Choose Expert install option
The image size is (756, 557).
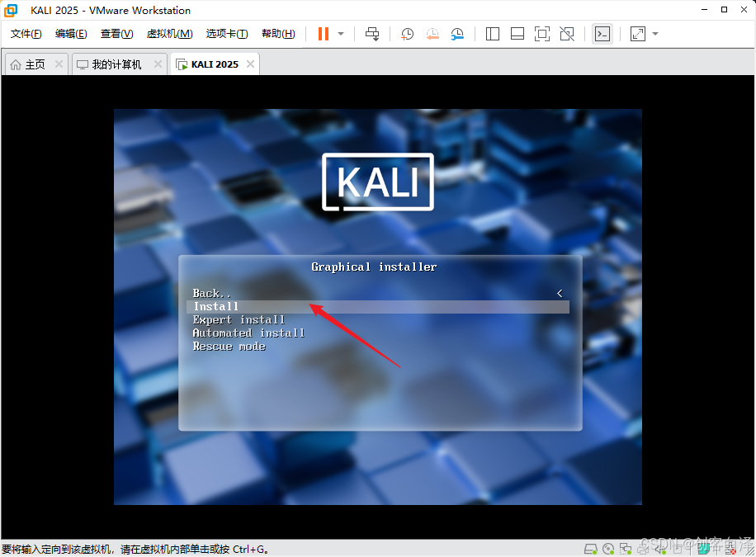[x=239, y=319]
